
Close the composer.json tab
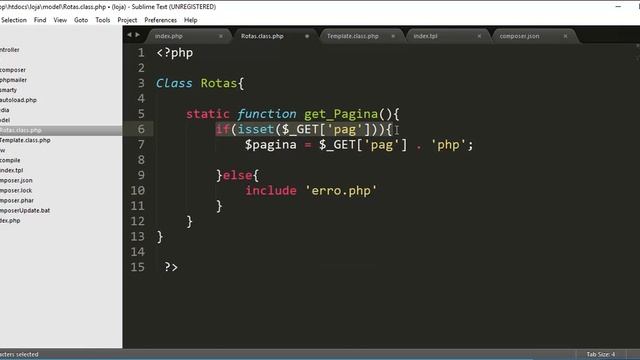[x=565, y=36]
